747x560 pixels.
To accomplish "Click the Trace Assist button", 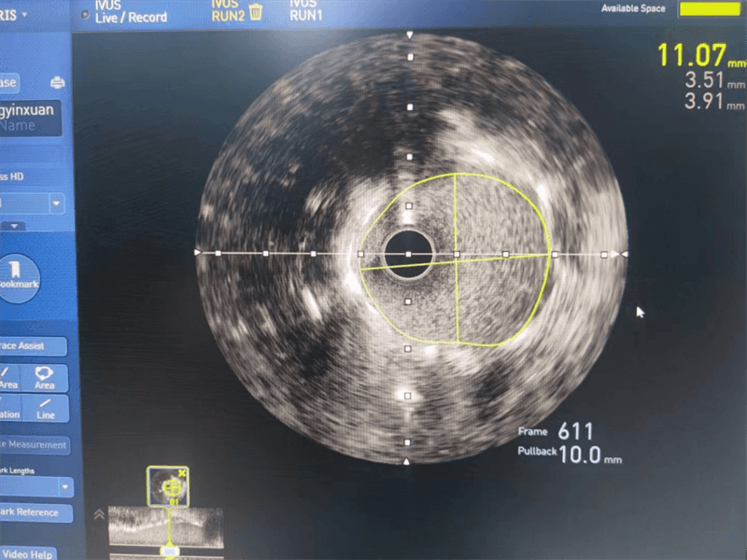I will pyautogui.click(x=34, y=346).
